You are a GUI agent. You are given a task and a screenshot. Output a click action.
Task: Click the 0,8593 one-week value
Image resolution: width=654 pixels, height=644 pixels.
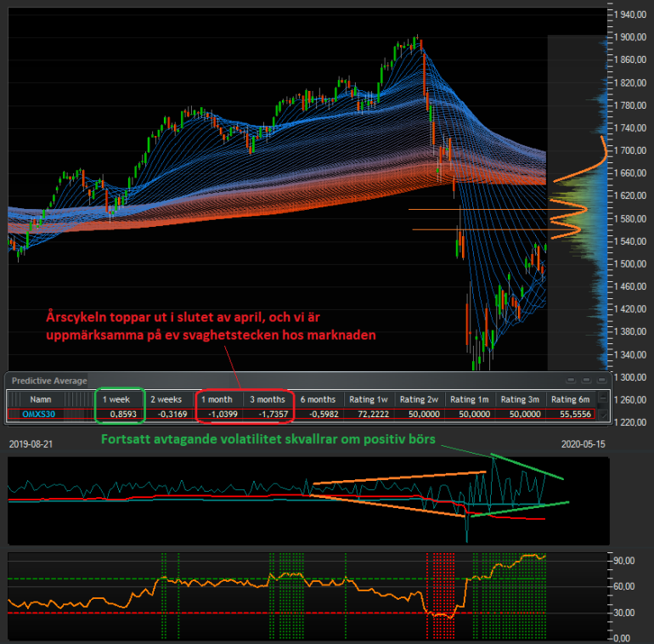click(123, 414)
